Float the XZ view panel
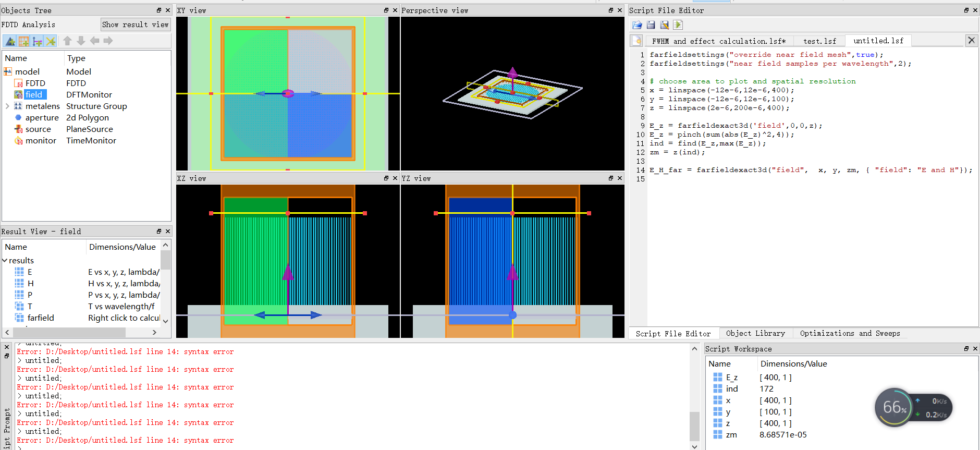The image size is (980, 450). point(386,178)
